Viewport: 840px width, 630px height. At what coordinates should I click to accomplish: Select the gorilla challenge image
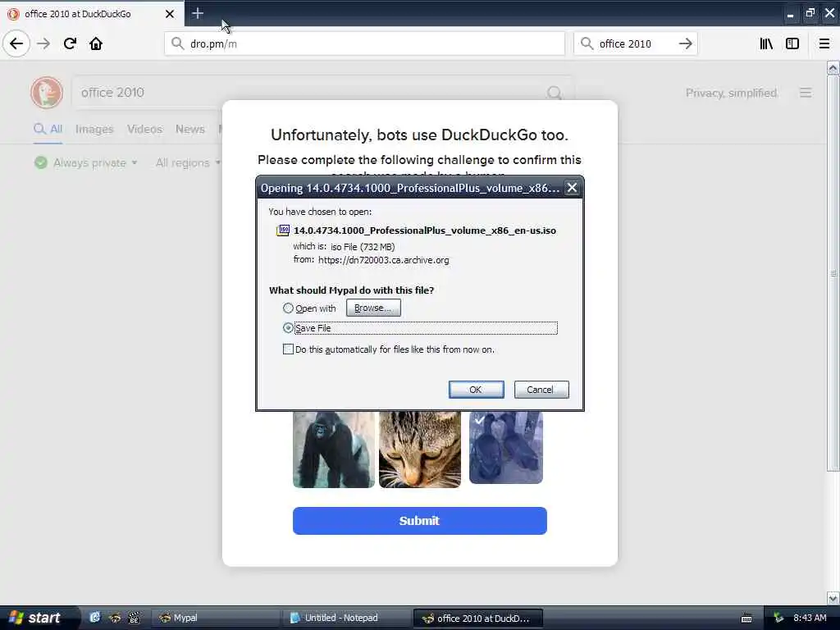click(334, 450)
